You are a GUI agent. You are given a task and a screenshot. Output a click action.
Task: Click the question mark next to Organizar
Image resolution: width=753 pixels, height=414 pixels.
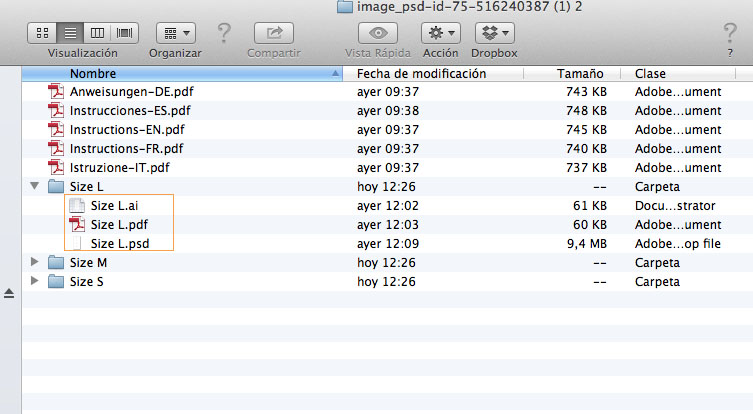224,33
